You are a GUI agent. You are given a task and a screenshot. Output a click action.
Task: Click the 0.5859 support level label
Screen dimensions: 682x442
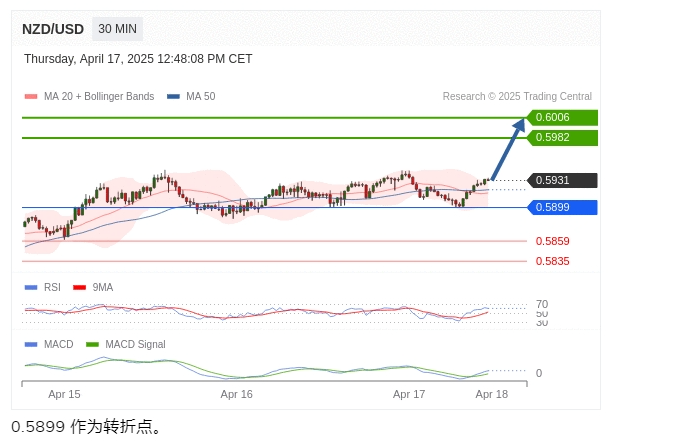coord(552,241)
